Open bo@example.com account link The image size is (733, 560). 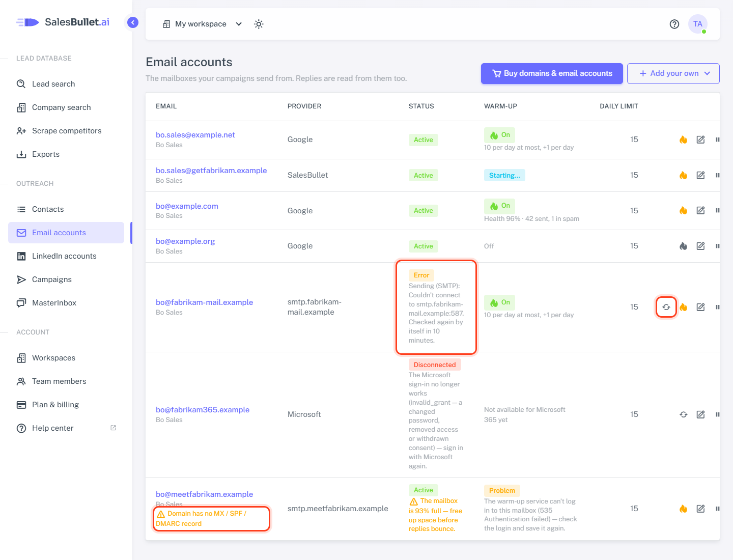[187, 206]
